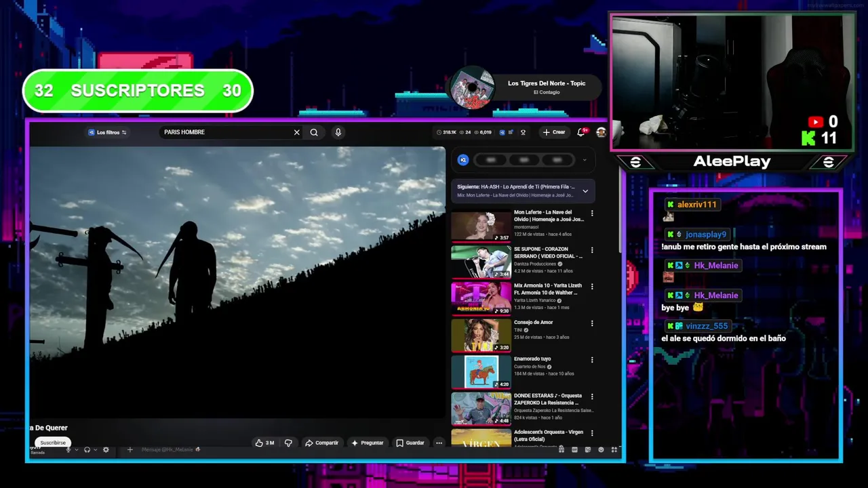Click the plus attach icon in Discord bar

tap(130, 449)
